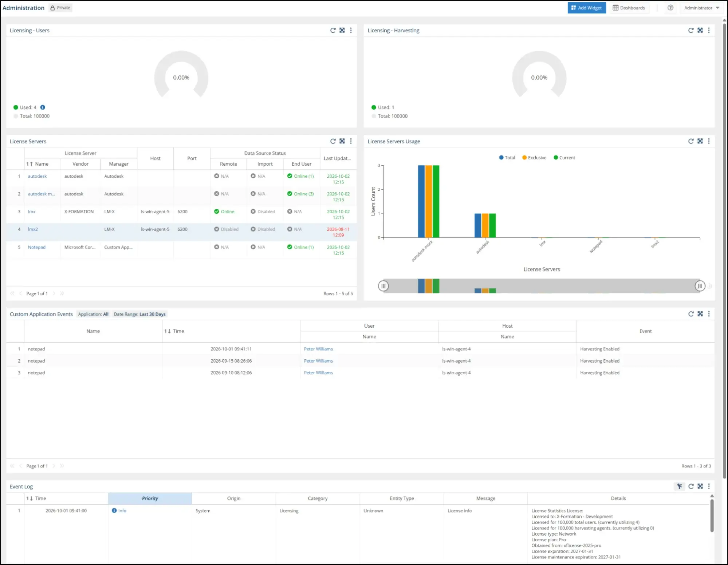This screenshot has height=565, width=728.
Task: Click the info icon next to Used: 4
Action: click(x=43, y=107)
